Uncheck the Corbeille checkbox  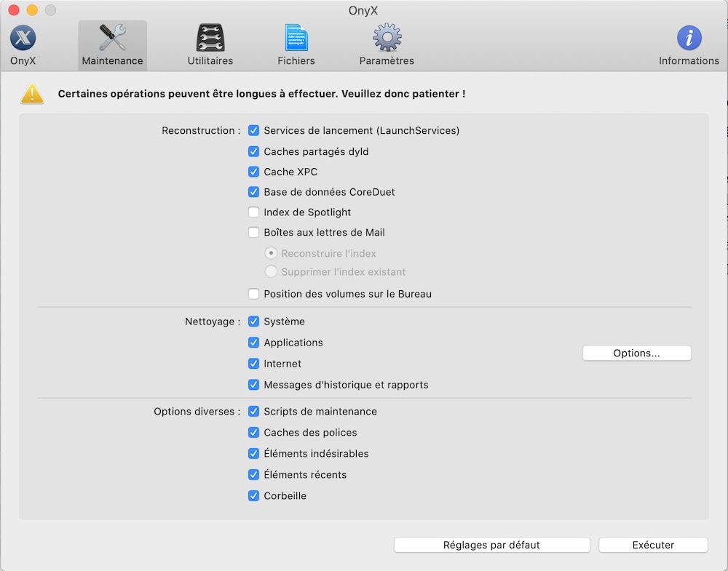coord(253,495)
